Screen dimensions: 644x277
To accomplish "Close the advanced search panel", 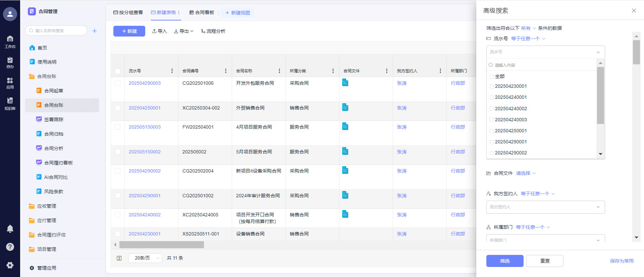I will [x=634, y=11].
